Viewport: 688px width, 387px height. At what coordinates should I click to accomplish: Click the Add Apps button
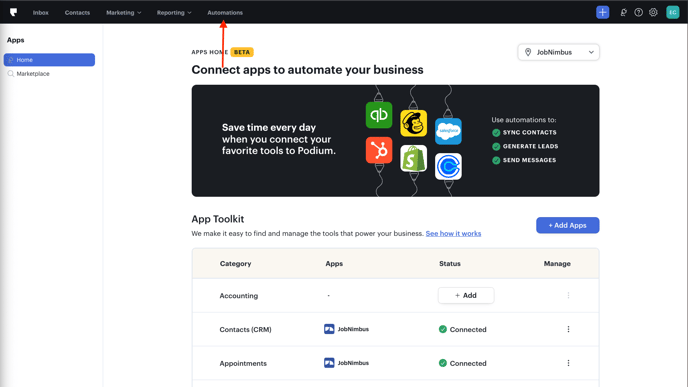pyautogui.click(x=567, y=225)
